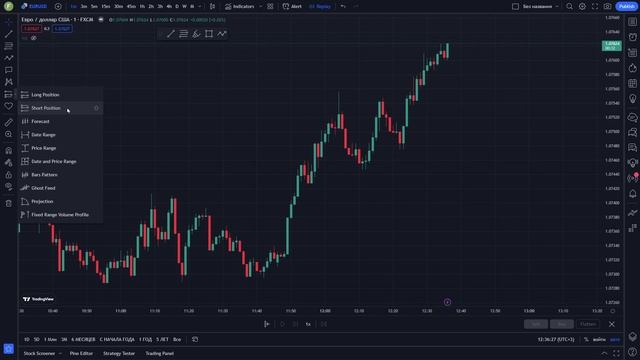Open favorites heart icon in sidebar
The image size is (640, 360).
pos(9,106)
